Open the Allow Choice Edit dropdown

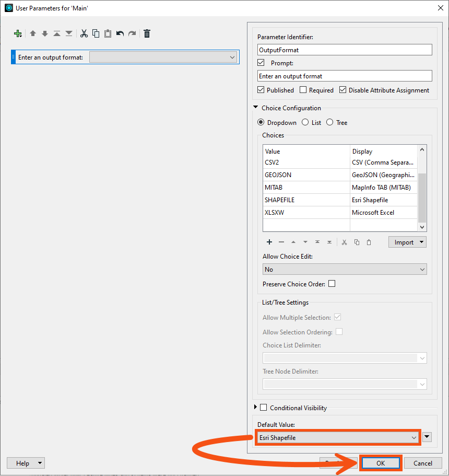[345, 269]
